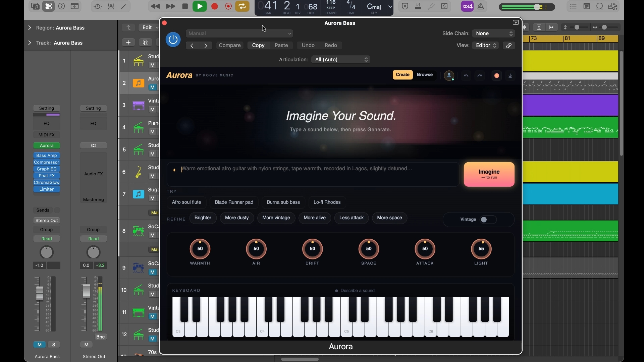Image resolution: width=644 pixels, height=362 pixels.
Task: Open the Editors pencil icon
Action: coord(124,6)
